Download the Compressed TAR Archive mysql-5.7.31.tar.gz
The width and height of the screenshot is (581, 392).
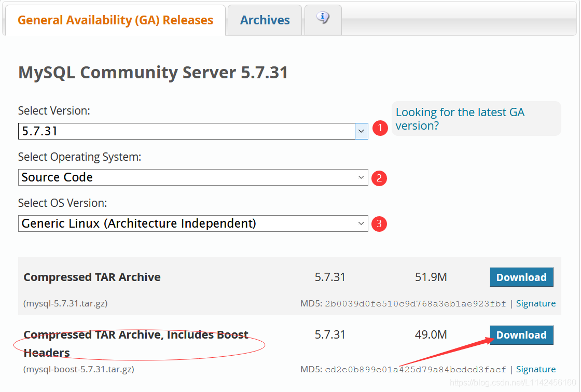[521, 277]
